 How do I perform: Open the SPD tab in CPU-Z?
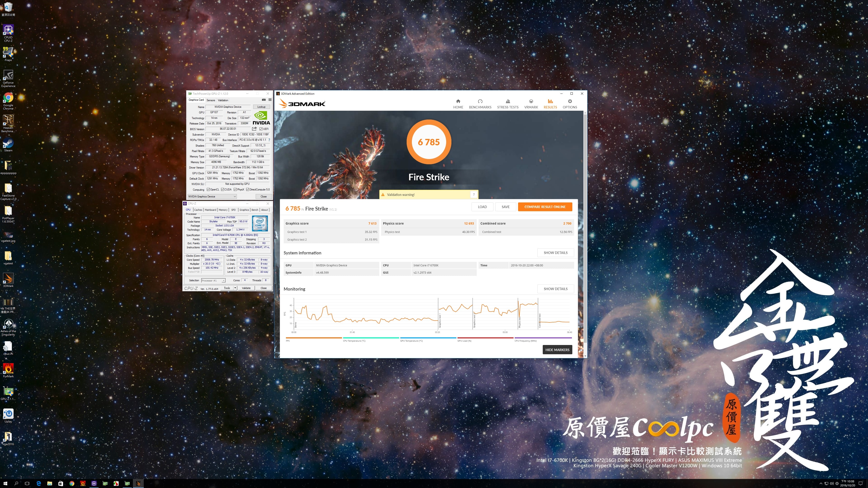233,210
